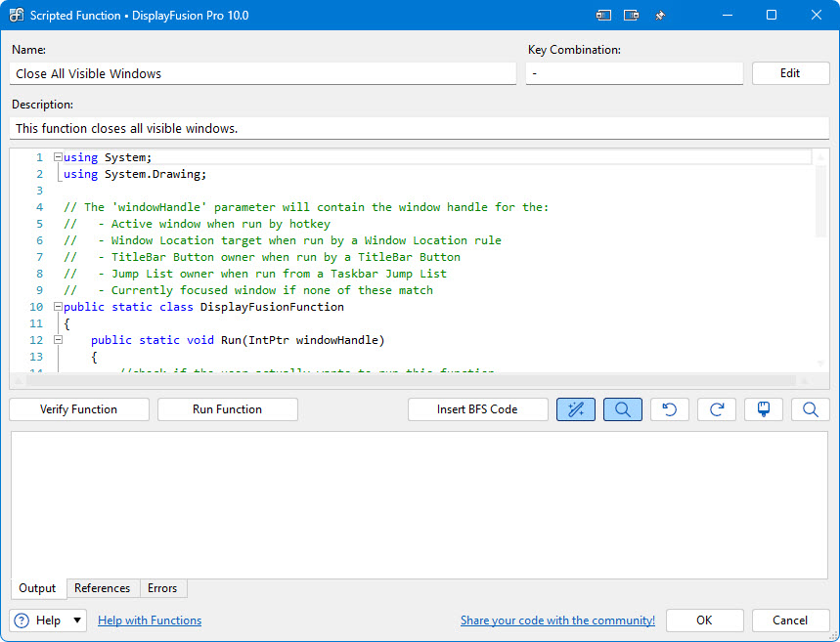Click the move-window-to-previous-monitor title bar icon
Viewport: 840px width, 642px height.
coord(603,16)
